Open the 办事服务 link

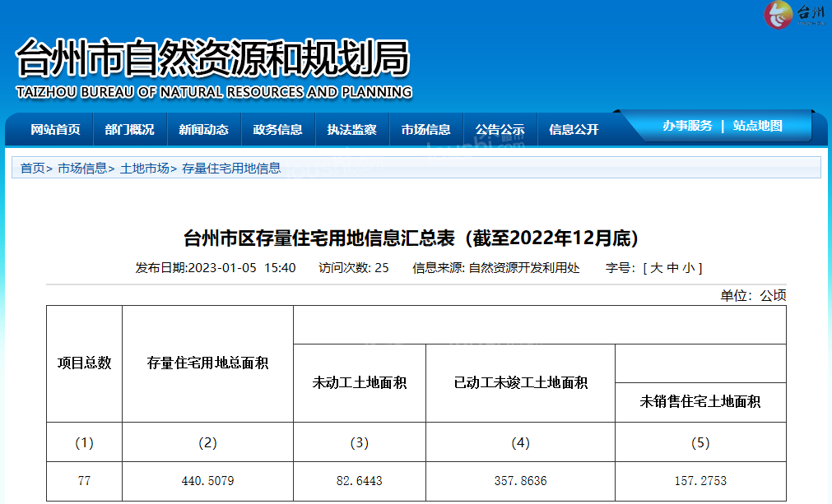(687, 126)
